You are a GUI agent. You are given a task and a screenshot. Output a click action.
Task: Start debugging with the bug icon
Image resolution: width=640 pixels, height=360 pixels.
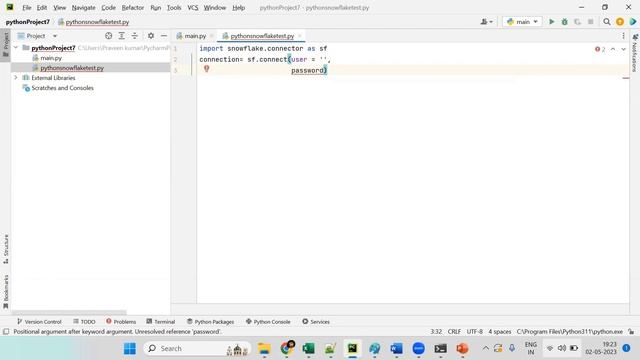pyautogui.click(x=564, y=22)
